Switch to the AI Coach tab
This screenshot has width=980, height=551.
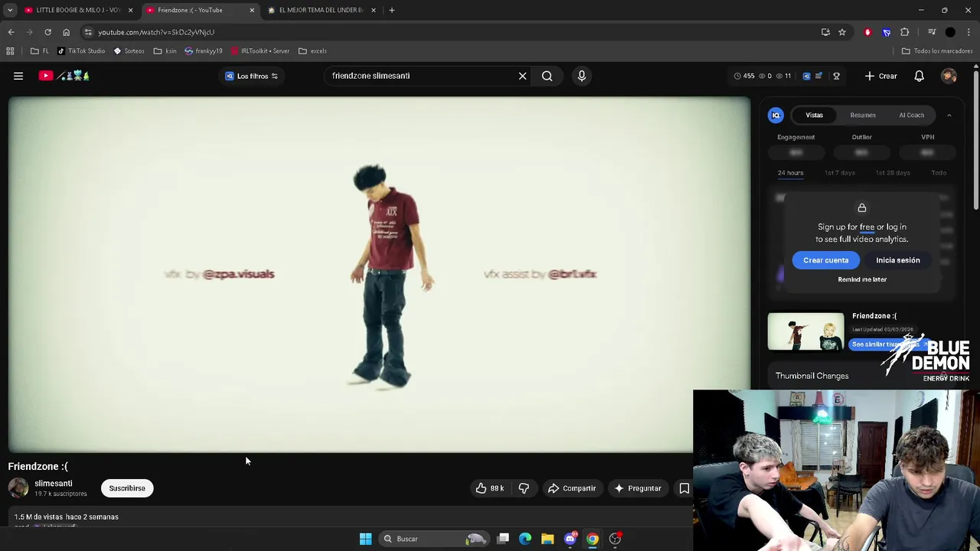point(911,115)
